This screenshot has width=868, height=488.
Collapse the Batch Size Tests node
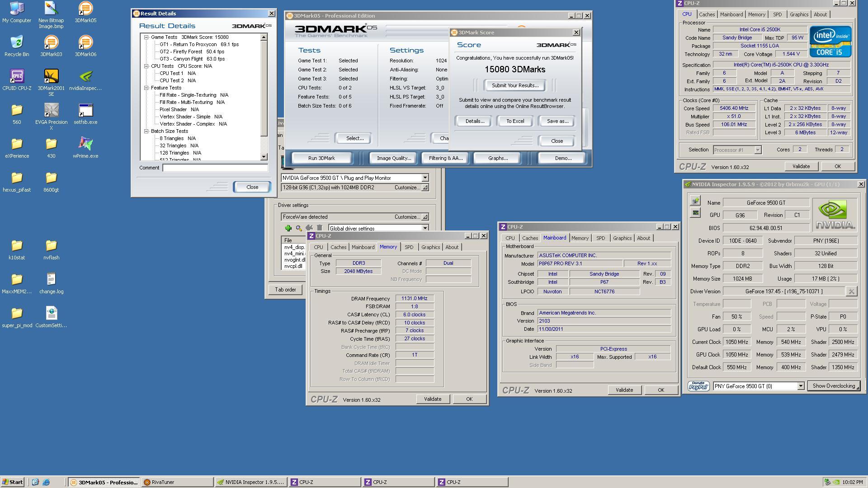[146, 131]
